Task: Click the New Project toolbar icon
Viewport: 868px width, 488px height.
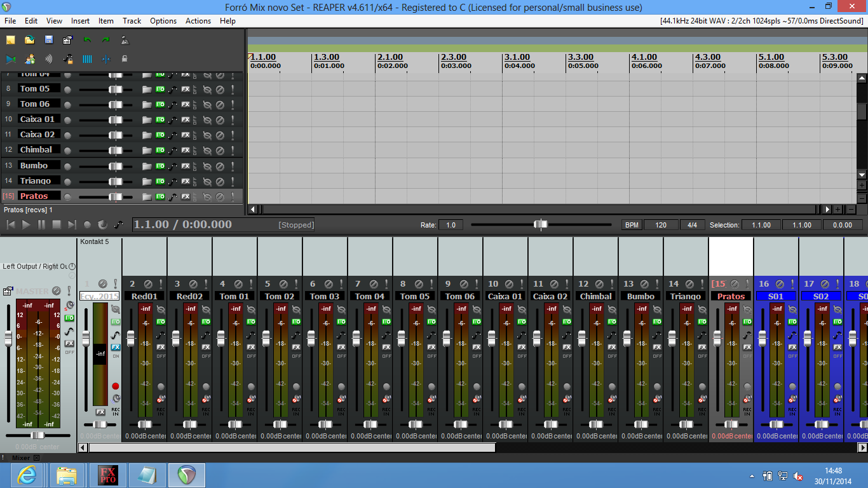Action: pyautogui.click(x=10, y=40)
